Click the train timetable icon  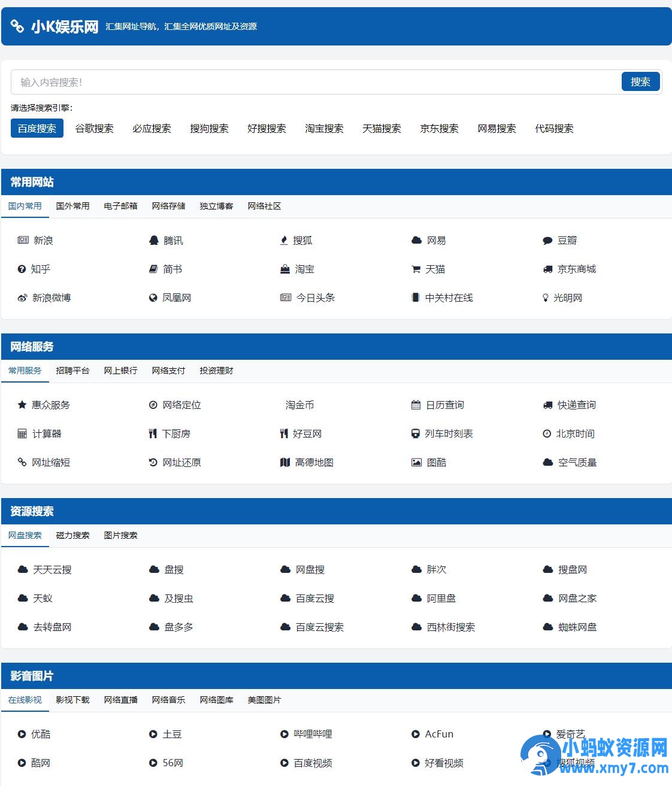pyautogui.click(x=416, y=434)
